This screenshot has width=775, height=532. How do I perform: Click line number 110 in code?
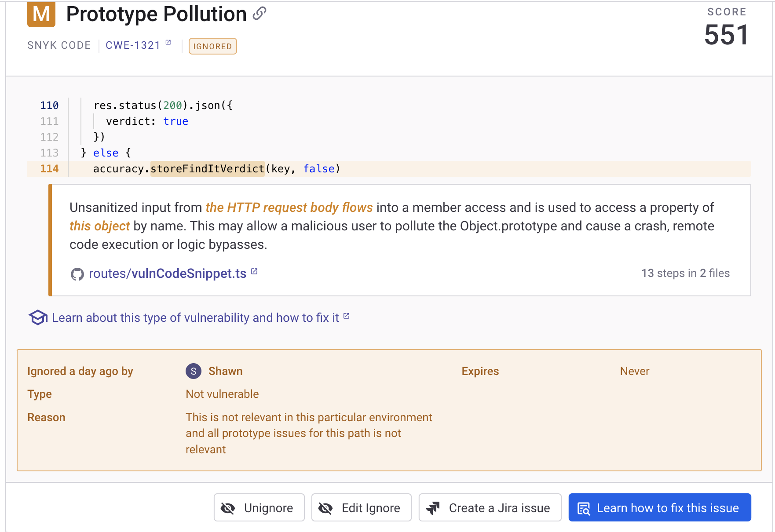(49, 106)
